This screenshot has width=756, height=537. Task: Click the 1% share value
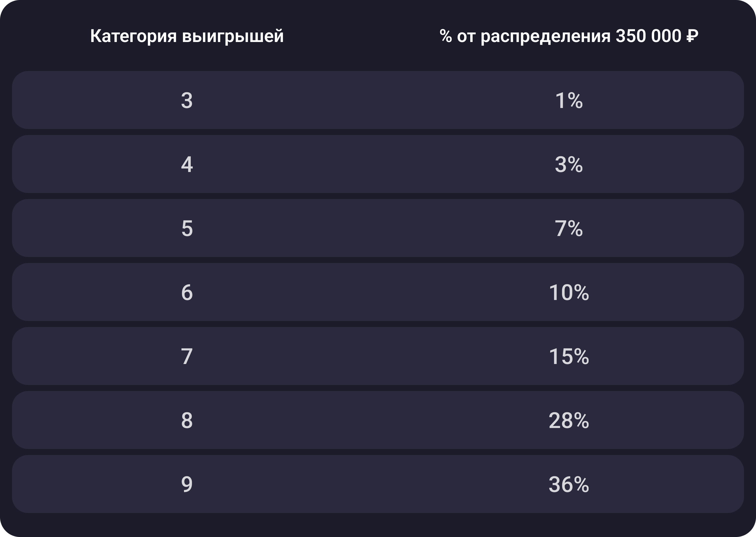pos(568,100)
